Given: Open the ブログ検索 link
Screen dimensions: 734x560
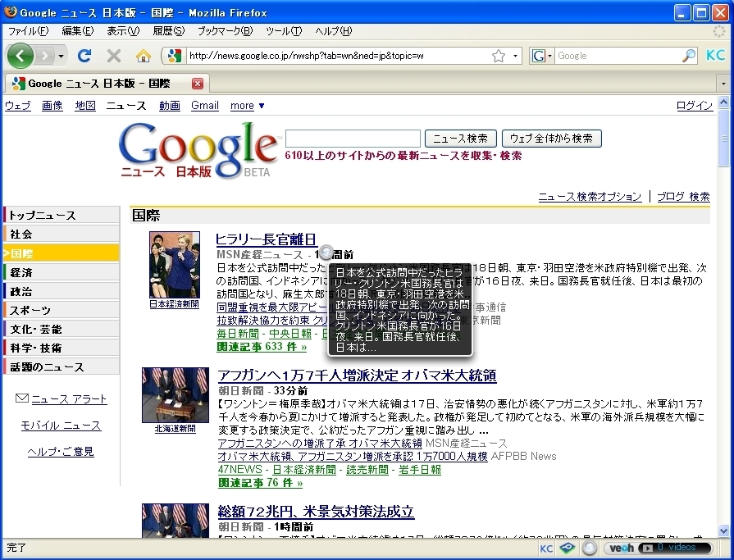Looking at the screenshot, I should pyautogui.click(x=683, y=197).
